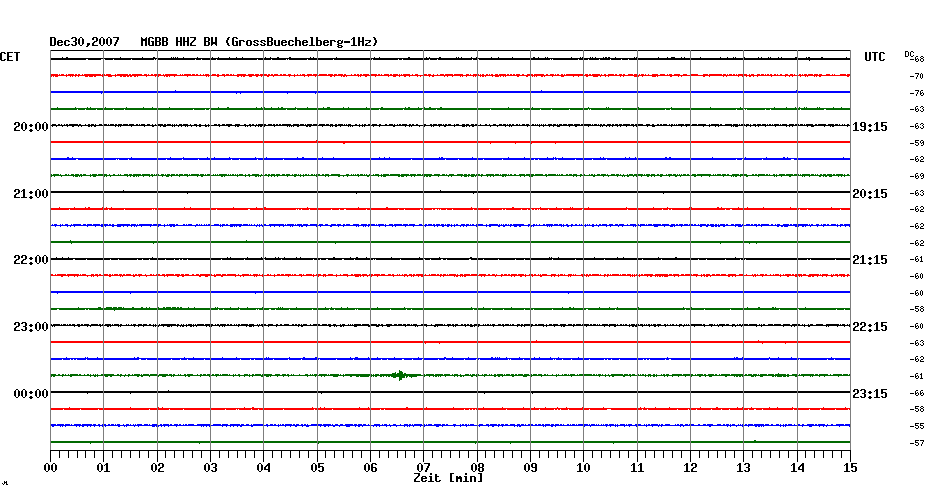Click the DC offset value -70
The height and width of the screenshot is (494, 930).
click(916, 77)
